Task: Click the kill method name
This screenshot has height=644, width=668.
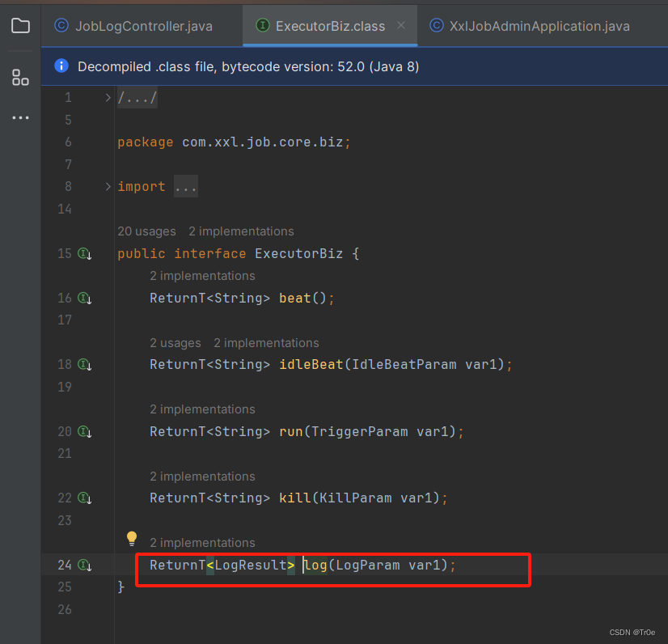Action: [x=295, y=498]
